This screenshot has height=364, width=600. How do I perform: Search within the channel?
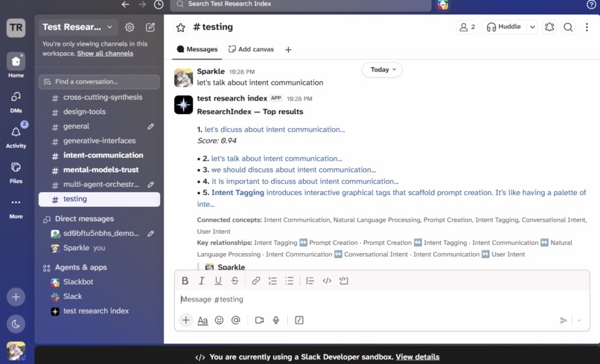click(x=568, y=27)
